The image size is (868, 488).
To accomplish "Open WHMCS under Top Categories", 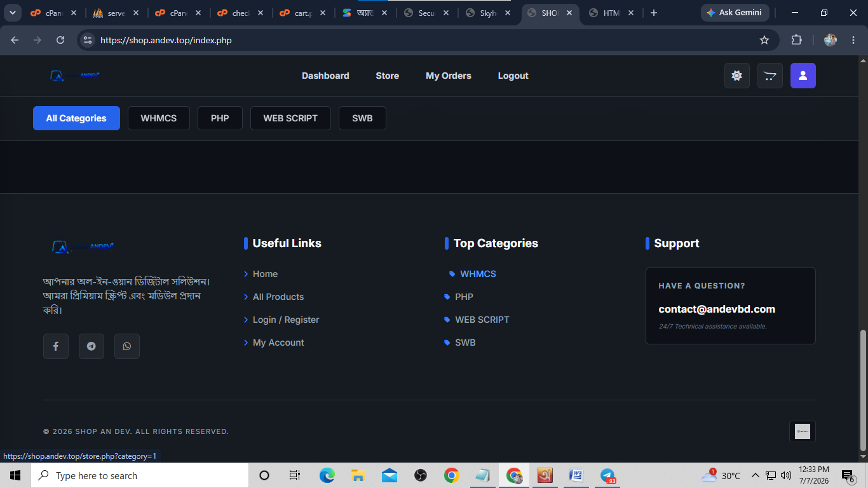I will pyautogui.click(x=478, y=274).
